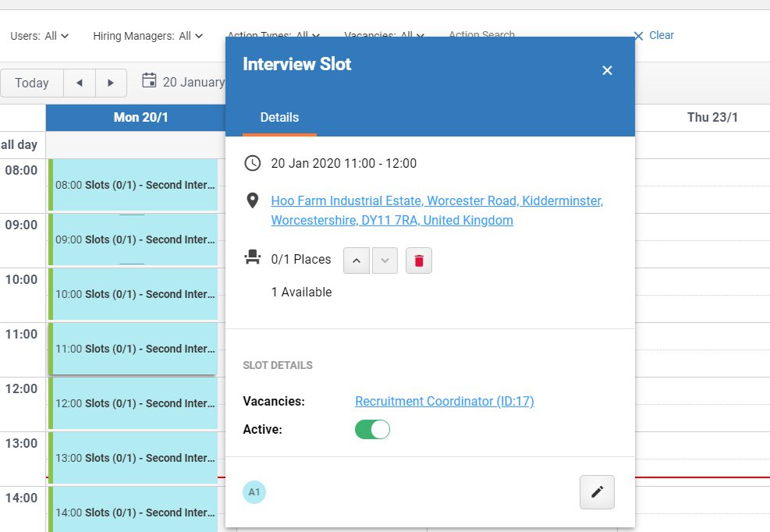770x532 pixels.
Task: Open Recruitment Coordinator (ID:17) vacancy link
Action: pos(445,401)
